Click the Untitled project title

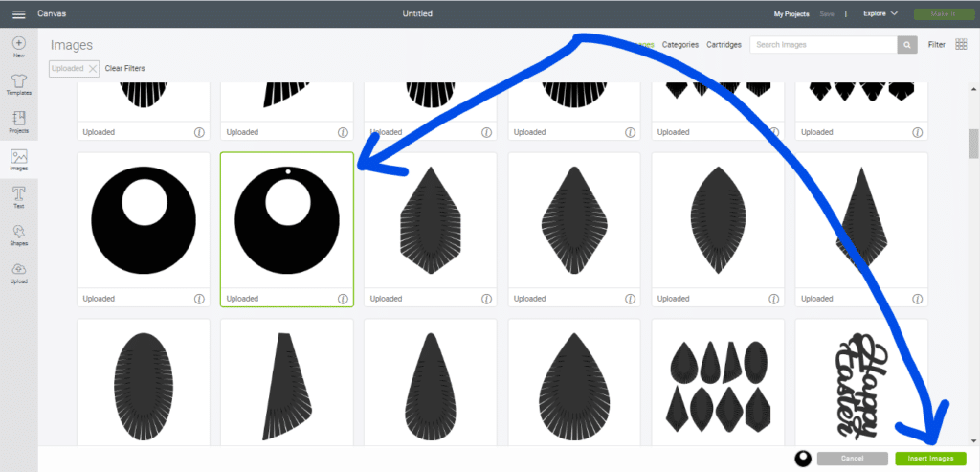417,13
